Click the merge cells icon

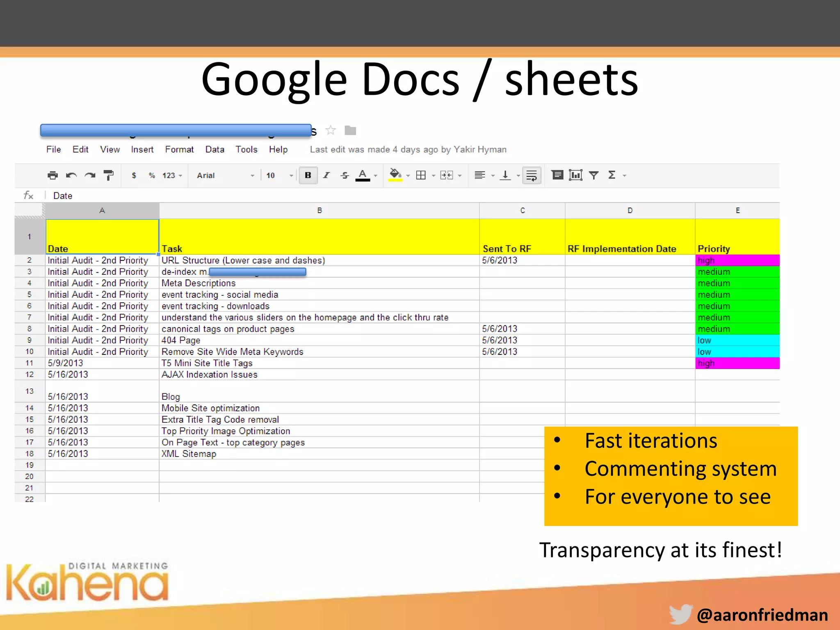coord(446,176)
